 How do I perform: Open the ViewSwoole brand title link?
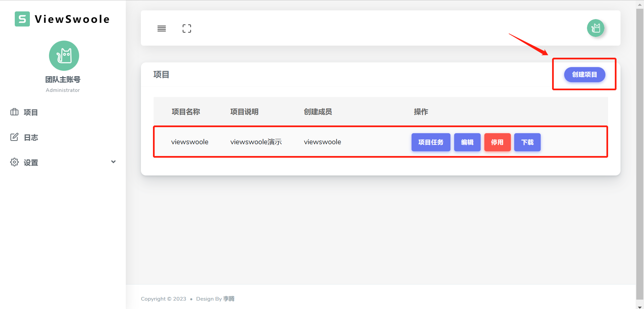tap(72, 19)
